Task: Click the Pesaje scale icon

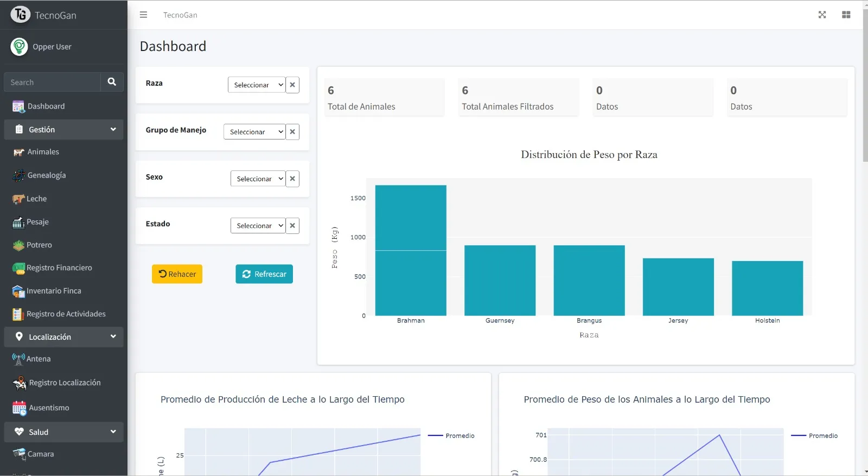Action: click(x=18, y=222)
